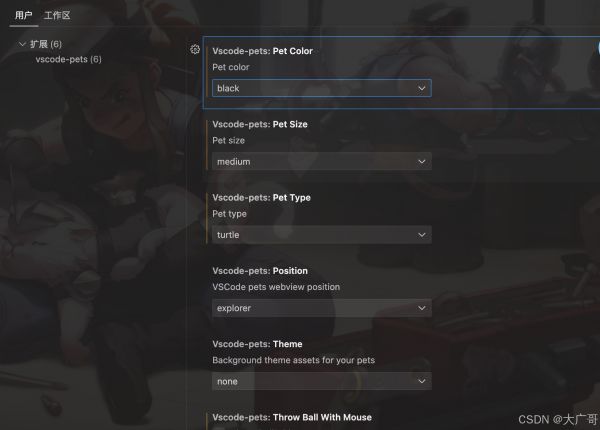The height and width of the screenshot is (430, 600).
Task: Click the 'Pet color' description text
Action: coord(231,67)
